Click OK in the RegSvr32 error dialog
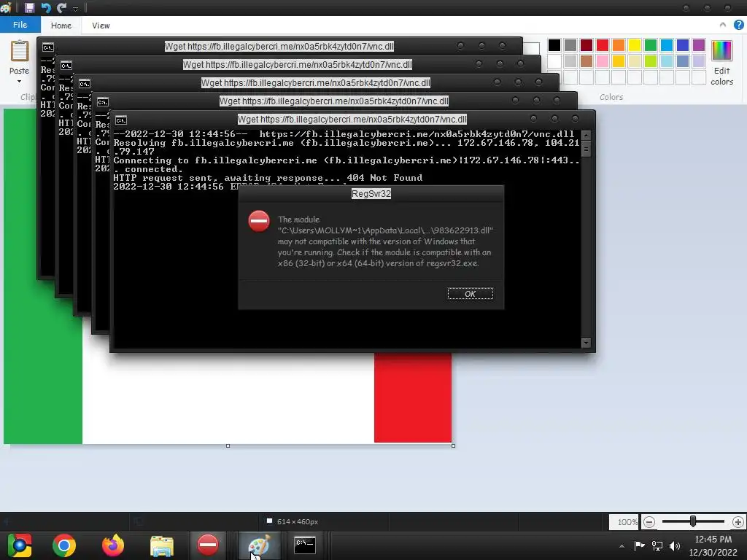The width and height of the screenshot is (747, 560). (x=471, y=294)
